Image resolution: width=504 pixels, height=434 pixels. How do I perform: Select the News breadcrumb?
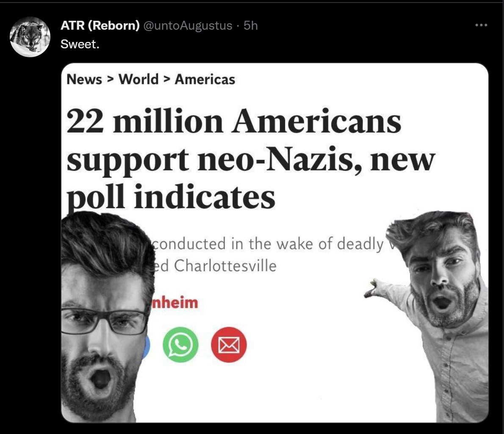(x=84, y=79)
